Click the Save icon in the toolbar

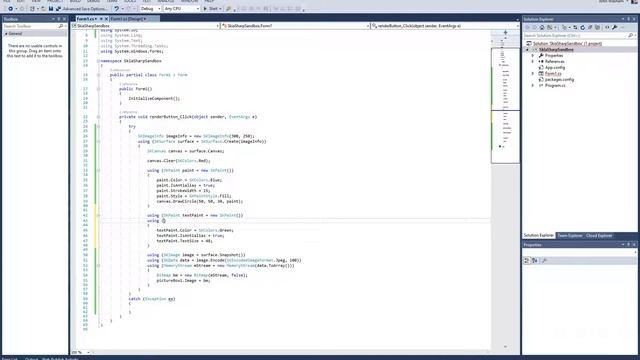click(x=51, y=9)
